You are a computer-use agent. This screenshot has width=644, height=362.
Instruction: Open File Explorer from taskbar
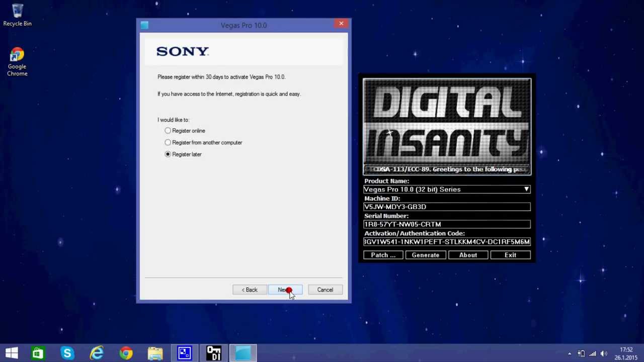click(x=155, y=353)
